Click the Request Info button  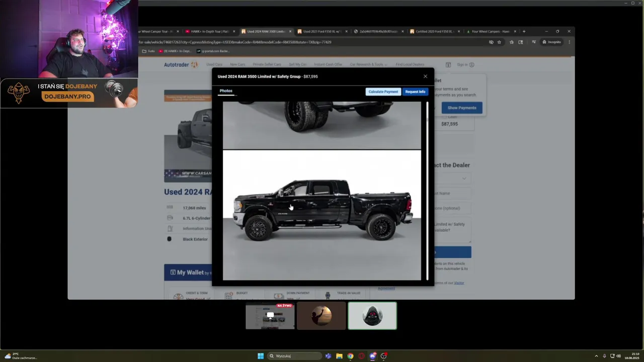415,92
